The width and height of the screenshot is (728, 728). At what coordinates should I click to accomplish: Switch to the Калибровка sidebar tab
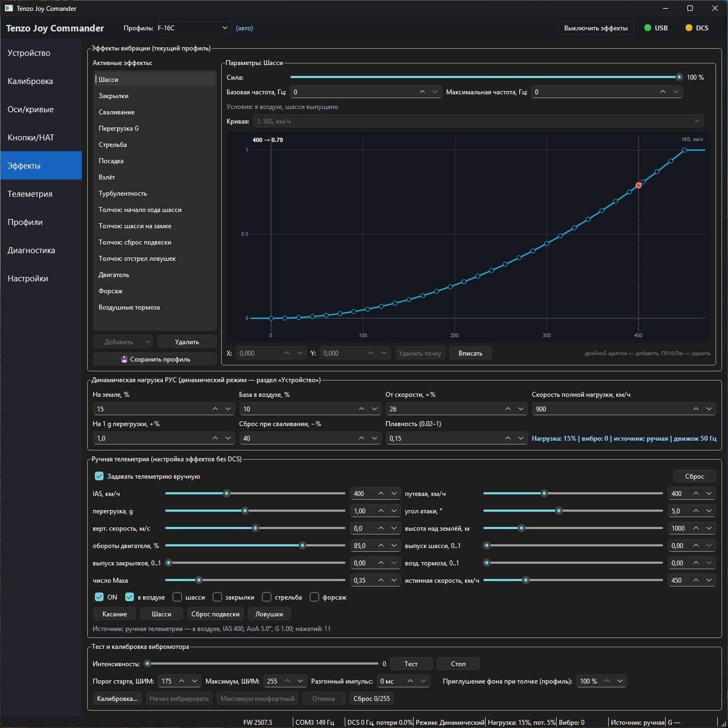[41, 81]
